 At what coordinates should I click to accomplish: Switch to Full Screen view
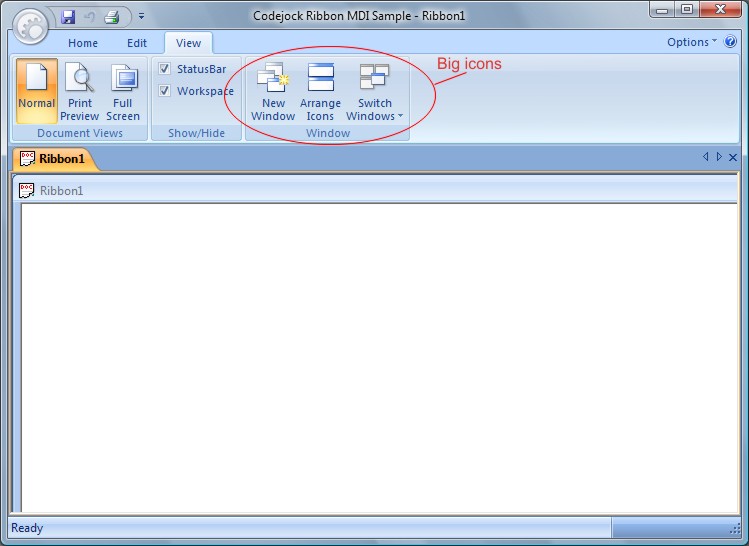[x=123, y=91]
